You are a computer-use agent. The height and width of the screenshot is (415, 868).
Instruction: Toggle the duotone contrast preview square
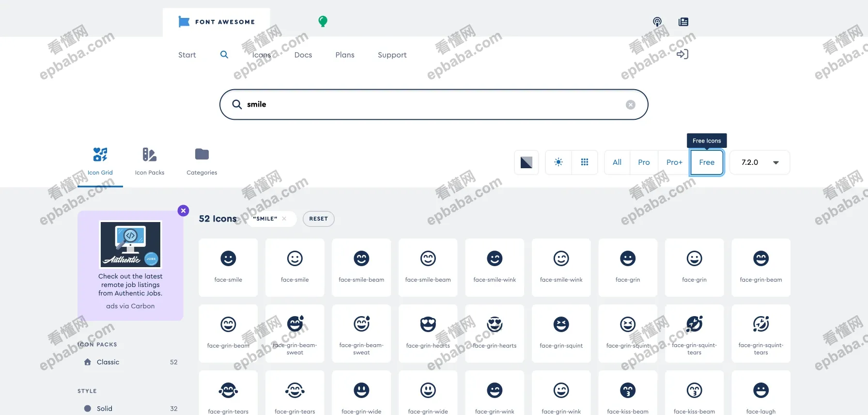click(527, 162)
